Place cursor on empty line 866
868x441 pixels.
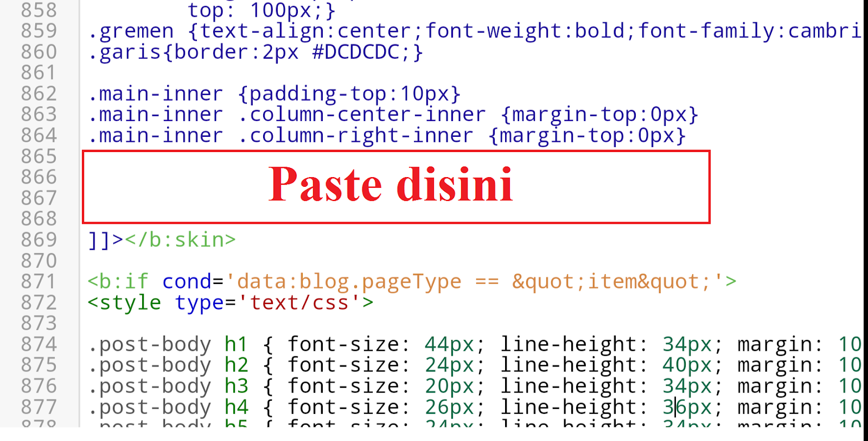(396, 177)
